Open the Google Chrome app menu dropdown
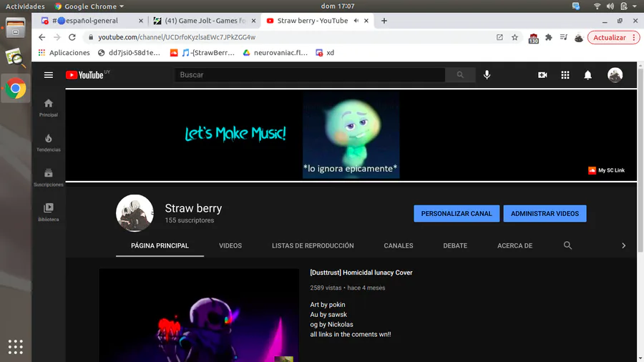The height and width of the screenshot is (362, 644). pyautogui.click(x=89, y=6)
